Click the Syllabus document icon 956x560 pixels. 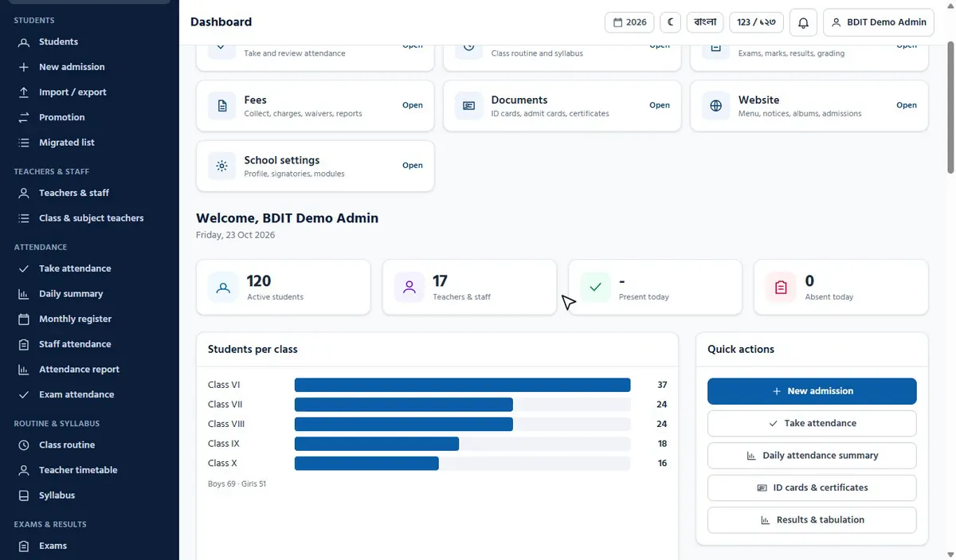[x=24, y=495]
